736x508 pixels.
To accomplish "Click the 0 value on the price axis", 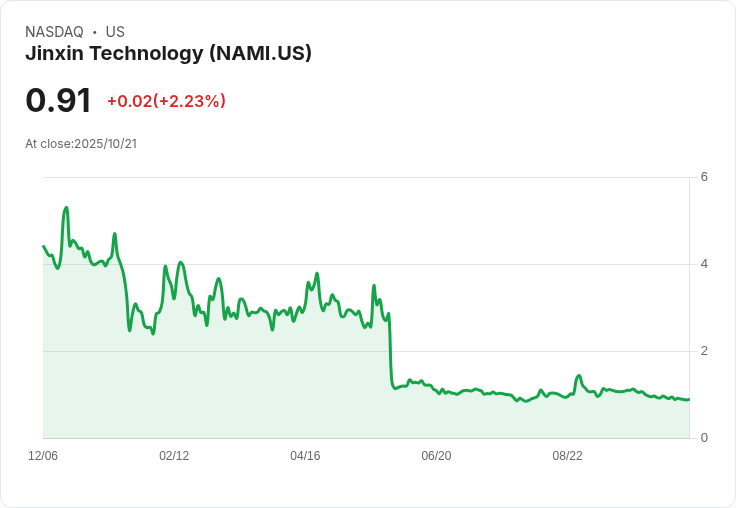I will pos(704,438).
